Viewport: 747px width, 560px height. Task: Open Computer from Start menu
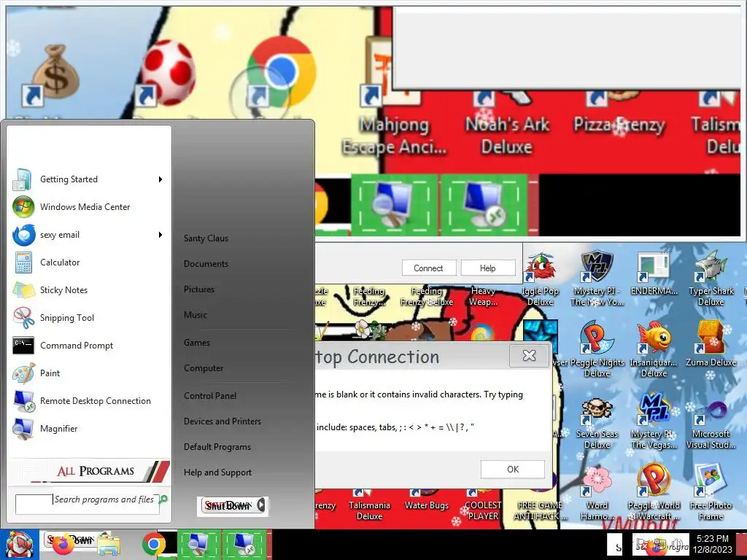(204, 368)
